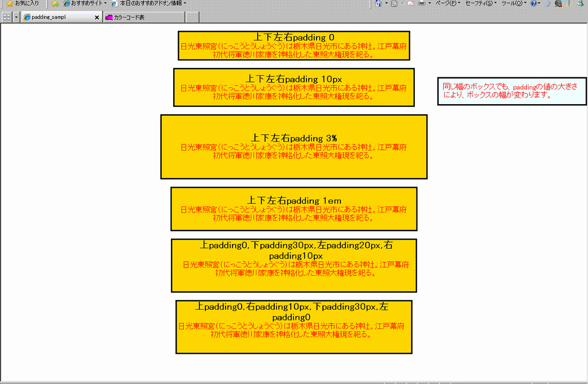Image resolution: width=588 pixels, height=384 pixels.
Task: Click the Help question mark icon
Action: pyautogui.click(x=533, y=3)
